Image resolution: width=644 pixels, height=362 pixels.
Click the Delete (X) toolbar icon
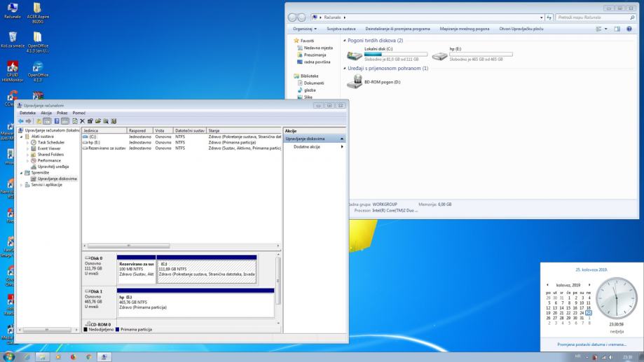coord(83,120)
